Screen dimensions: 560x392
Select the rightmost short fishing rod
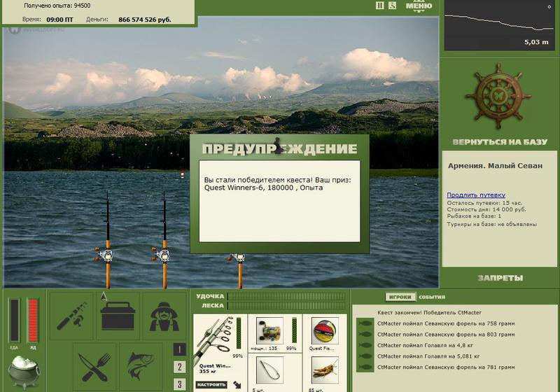point(239,271)
